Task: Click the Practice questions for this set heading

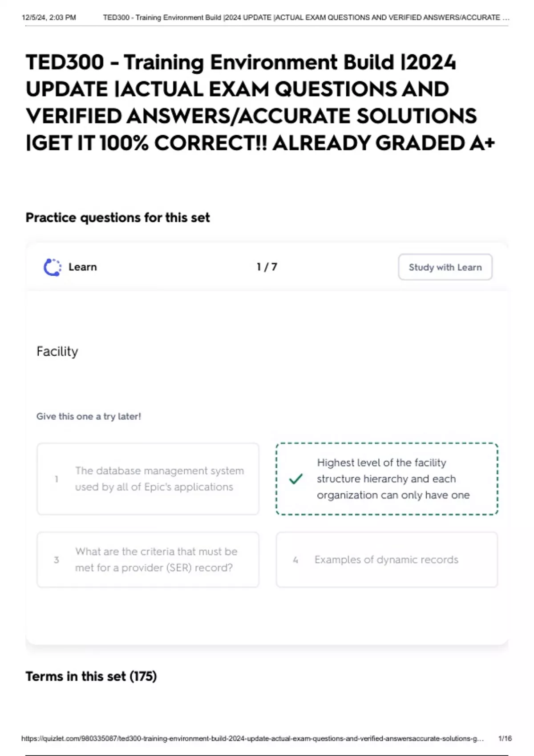Action: [x=118, y=217]
